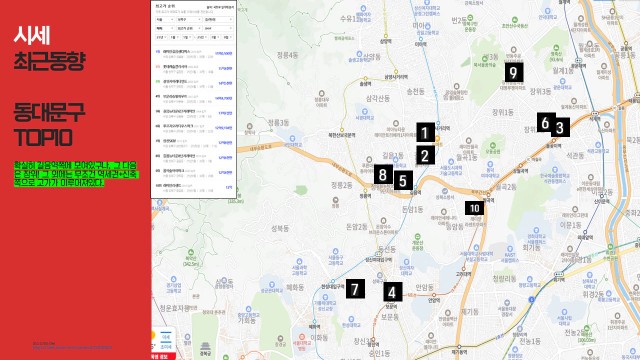
Task: Click the marker labeled 5
Action: click(403, 180)
